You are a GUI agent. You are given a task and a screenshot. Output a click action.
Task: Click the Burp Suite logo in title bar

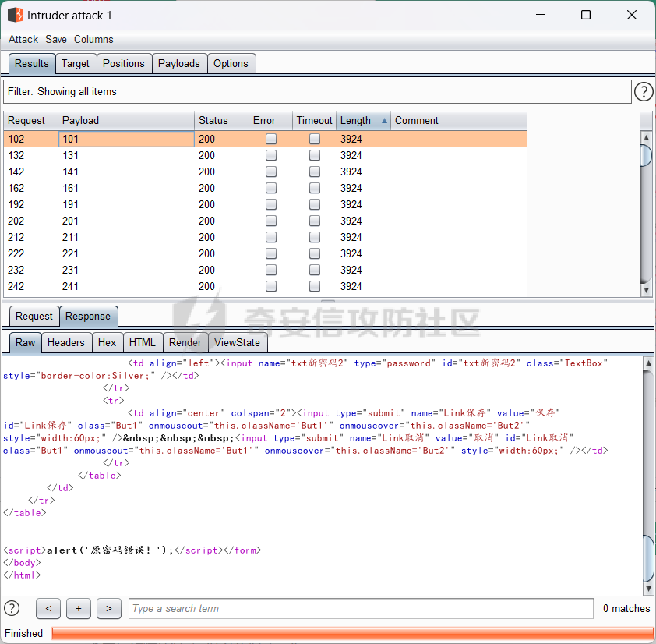(16, 15)
